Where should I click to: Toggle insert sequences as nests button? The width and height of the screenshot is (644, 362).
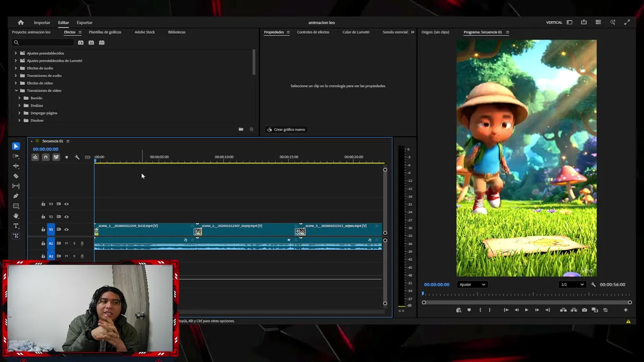coord(35,157)
